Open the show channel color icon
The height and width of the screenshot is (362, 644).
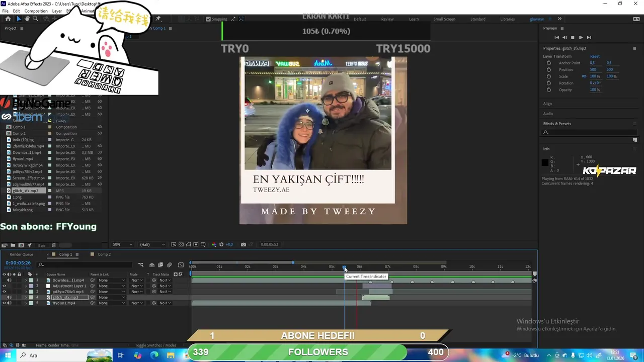coord(214,244)
